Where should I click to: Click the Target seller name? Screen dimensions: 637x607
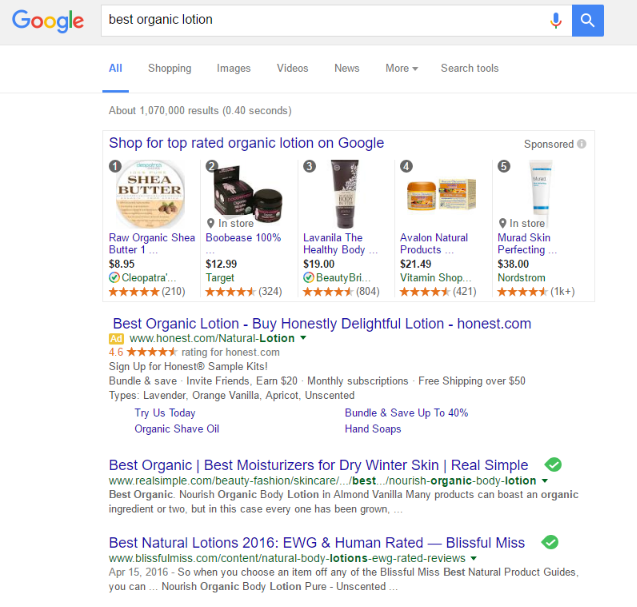coord(220,278)
